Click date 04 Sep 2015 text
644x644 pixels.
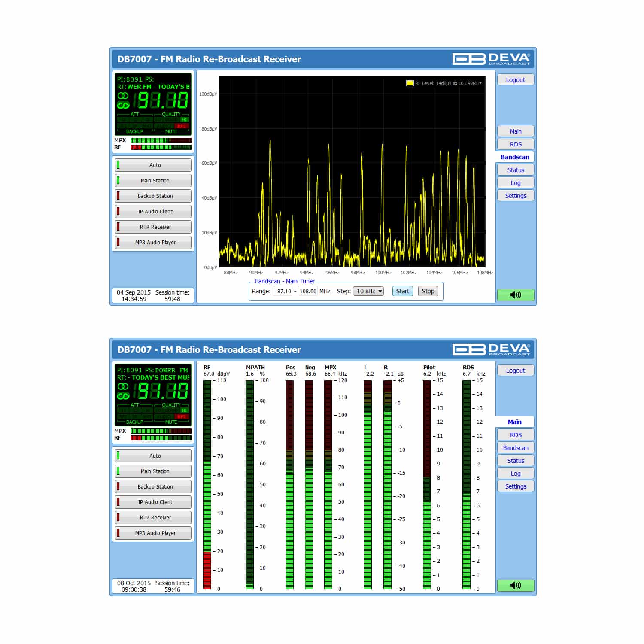click(134, 292)
